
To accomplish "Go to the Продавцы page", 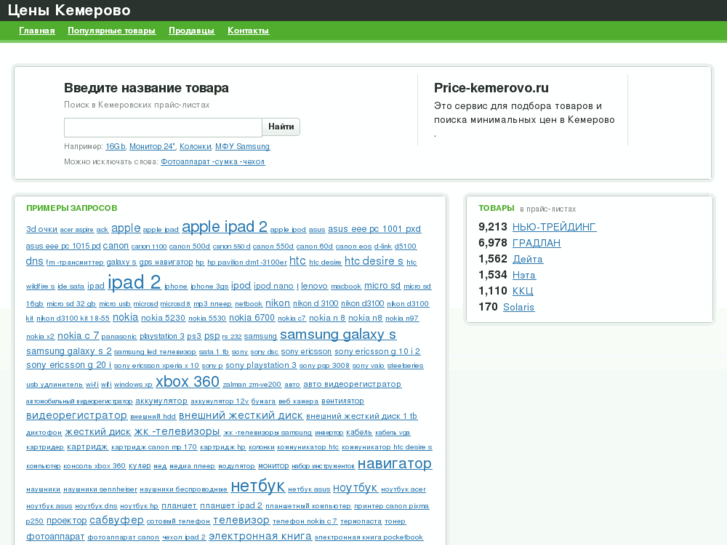I will [191, 31].
